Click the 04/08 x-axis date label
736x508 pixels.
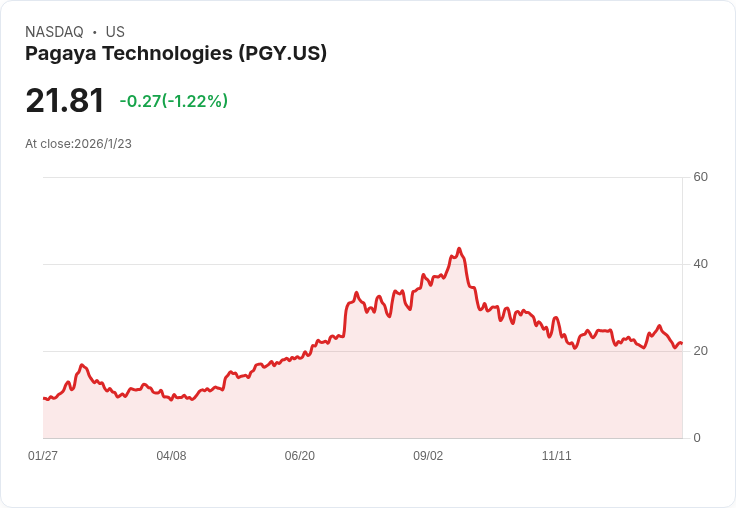pos(171,455)
